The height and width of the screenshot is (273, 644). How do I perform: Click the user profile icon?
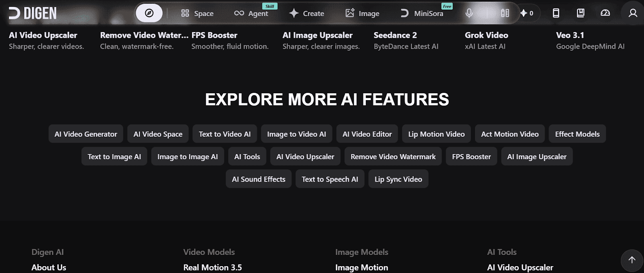(633, 13)
